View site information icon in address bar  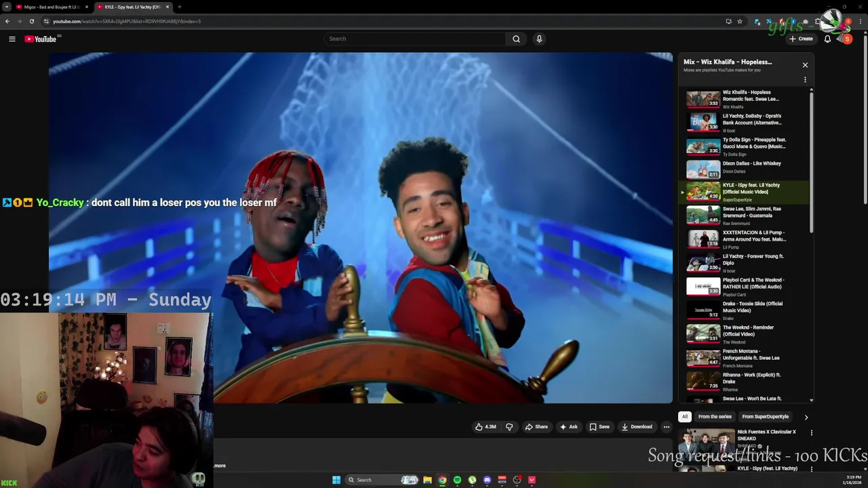click(46, 21)
